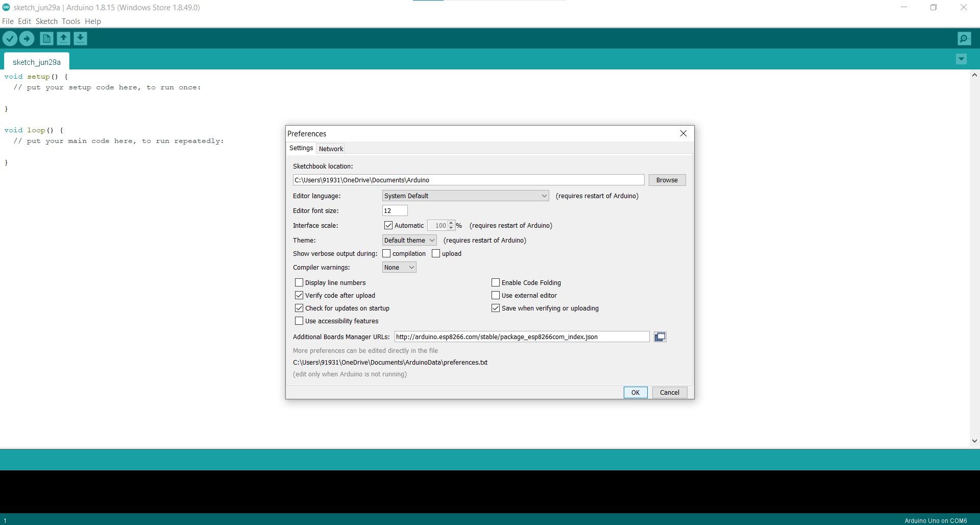980x525 pixels.
Task: Close the Preferences dialog with X
Action: click(x=683, y=133)
